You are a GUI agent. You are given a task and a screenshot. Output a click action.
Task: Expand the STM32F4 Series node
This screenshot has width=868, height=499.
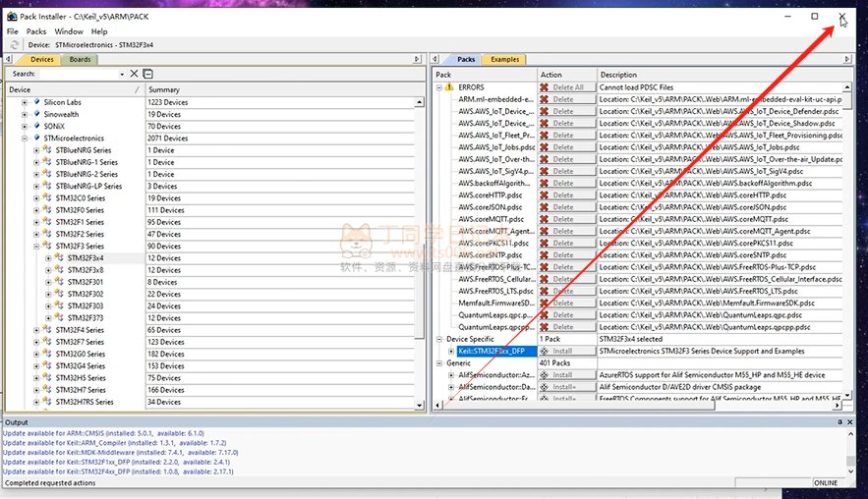tap(36, 330)
